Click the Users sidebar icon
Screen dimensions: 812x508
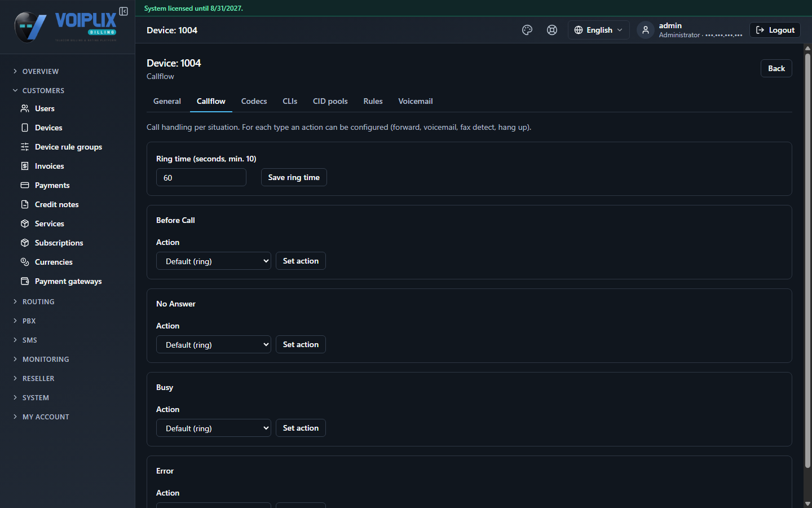click(x=25, y=108)
